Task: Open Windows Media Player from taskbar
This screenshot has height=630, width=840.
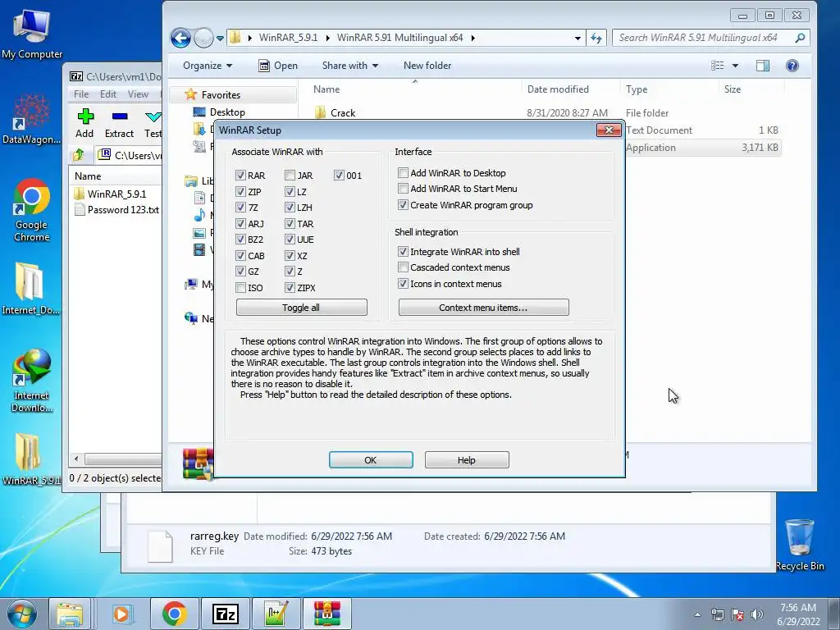Action: [x=121, y=614]
